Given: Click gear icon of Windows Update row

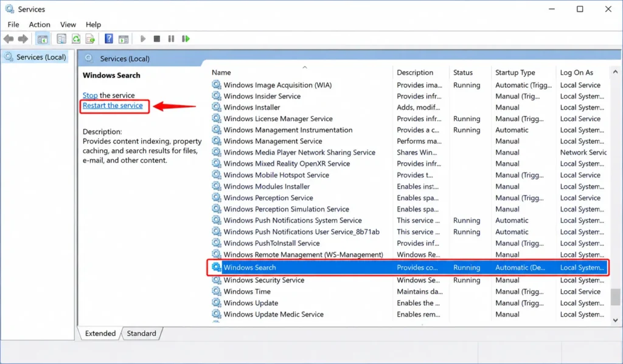Looking at the screenshot, I should point(216,303).
